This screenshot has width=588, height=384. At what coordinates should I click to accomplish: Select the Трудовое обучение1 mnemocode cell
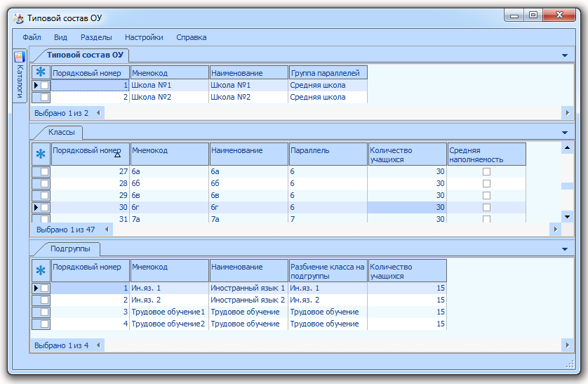click(x=169, y=312)
